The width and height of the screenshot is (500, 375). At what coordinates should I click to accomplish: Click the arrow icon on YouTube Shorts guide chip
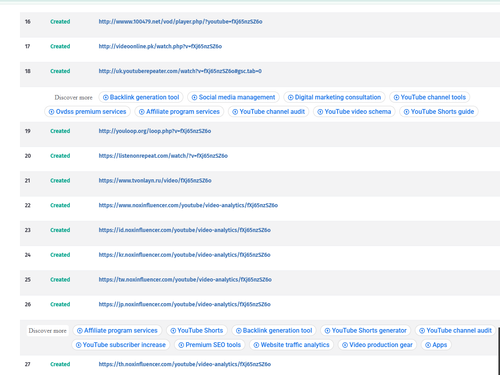(x=406, y=112)
